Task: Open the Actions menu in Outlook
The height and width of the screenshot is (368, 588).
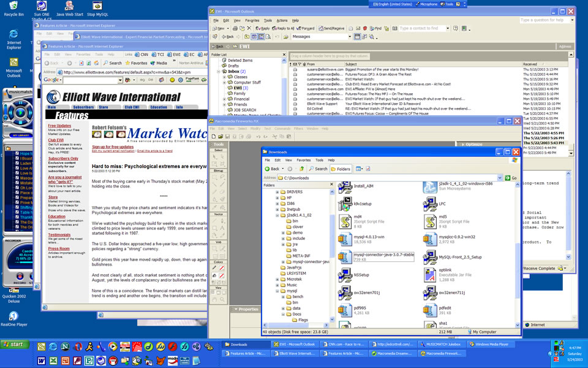Action: tap(282, 20)
